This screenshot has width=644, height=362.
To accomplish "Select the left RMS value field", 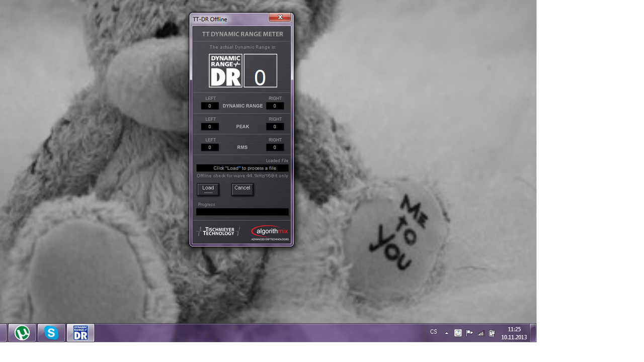I will [210, 147].
